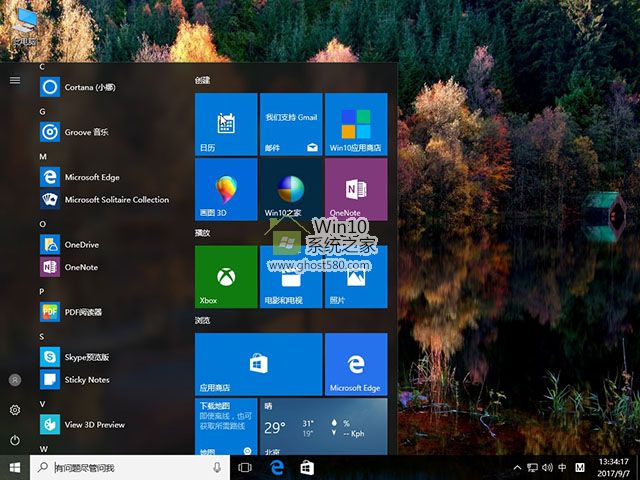Screen dimensions: 640x480
Task: Launch Microsoft Solitaire Collection
Action: click(110, 200)
